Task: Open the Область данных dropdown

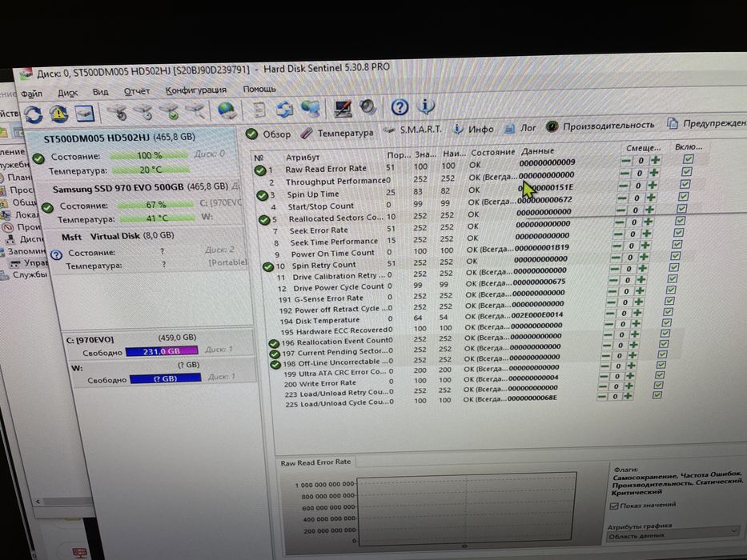Action: 673,536
